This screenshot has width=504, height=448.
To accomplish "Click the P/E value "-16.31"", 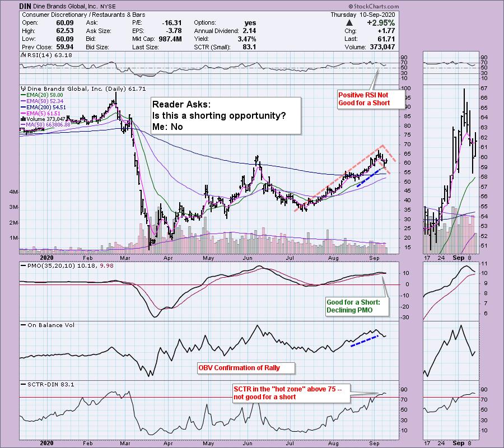I will 172,23.
